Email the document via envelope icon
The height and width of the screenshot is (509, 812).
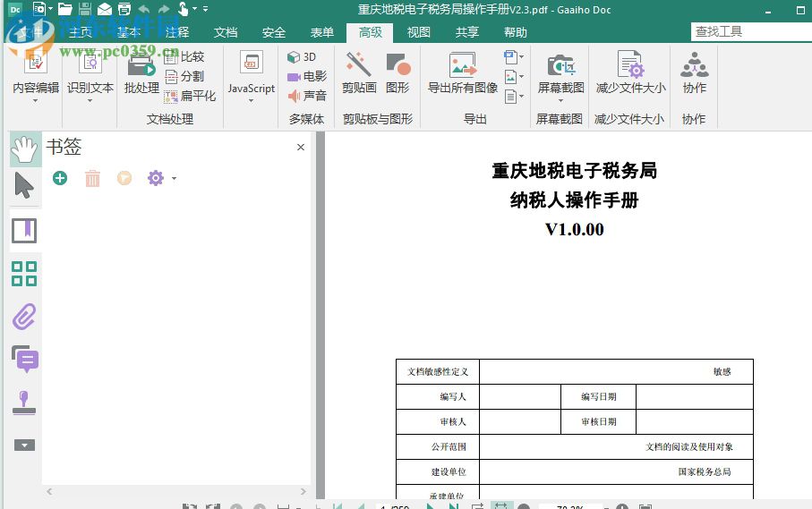coord(105,9)
